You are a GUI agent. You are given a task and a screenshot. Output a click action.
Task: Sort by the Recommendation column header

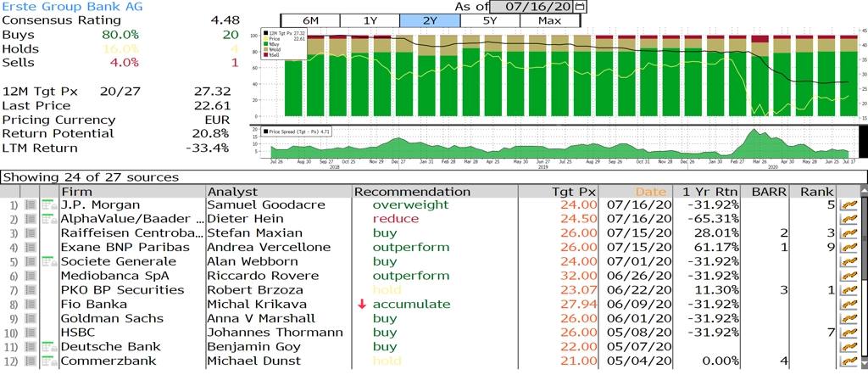point(435,192)
